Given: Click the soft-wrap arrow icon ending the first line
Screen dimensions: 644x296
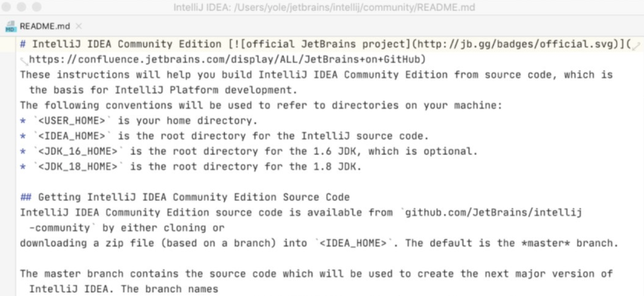Looking at the screenshot, I should pos(636,46).
